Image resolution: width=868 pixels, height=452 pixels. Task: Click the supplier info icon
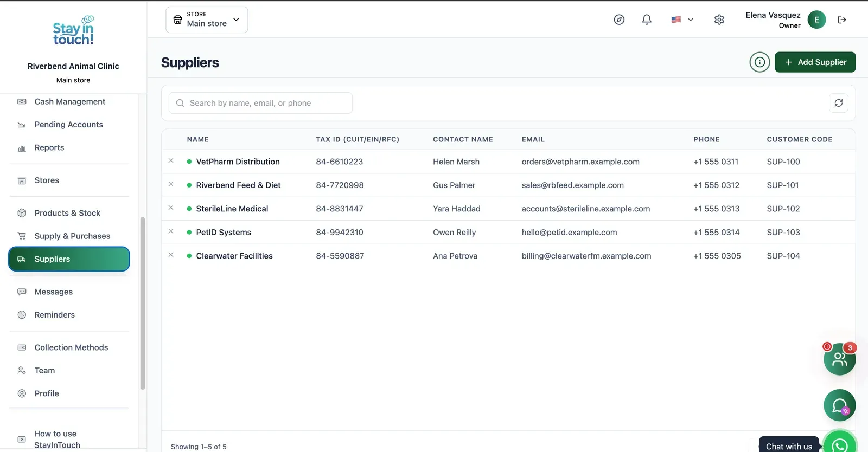pyautogui.click(x=760, y=62)
